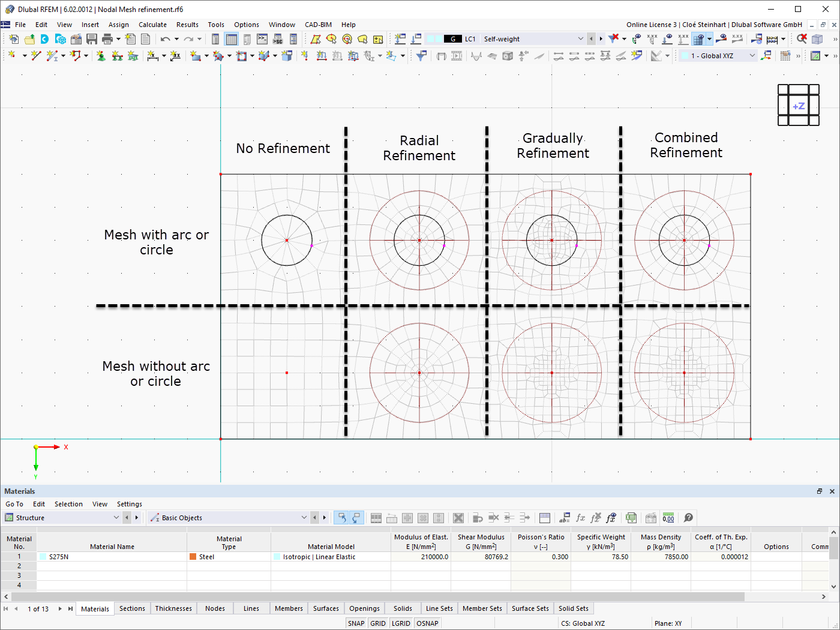
Task: Toggle OSNAP in the status bar
Action: click(427, 623)
